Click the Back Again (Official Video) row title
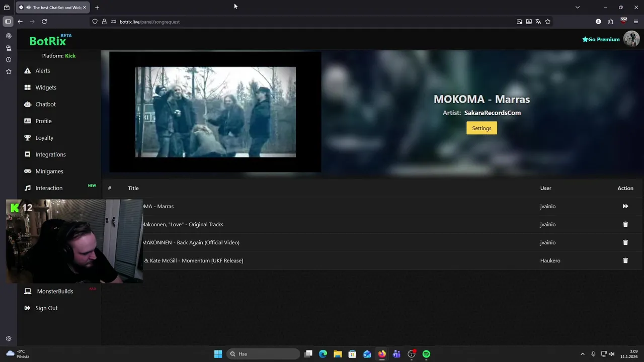The height and width of the screenshot is (362, 644). tap(191, 242)
